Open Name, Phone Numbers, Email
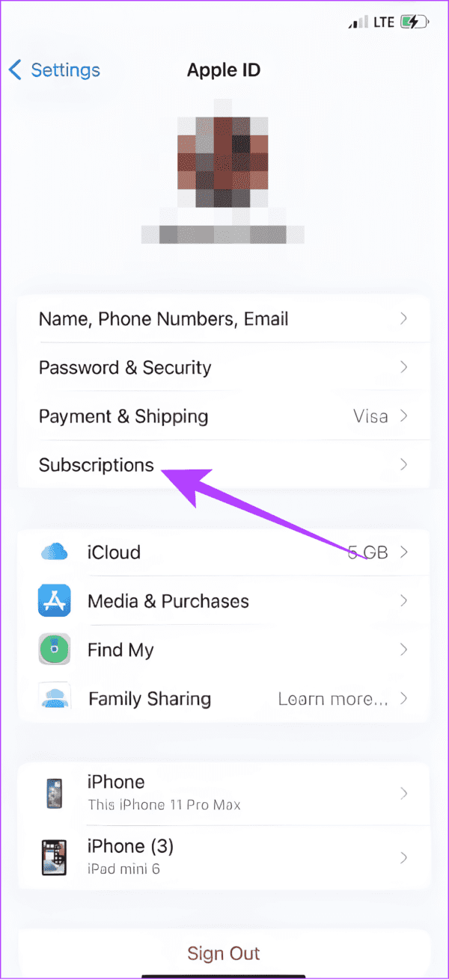The image size is (449, 980). pyautogui.click(x=224, y=319)
